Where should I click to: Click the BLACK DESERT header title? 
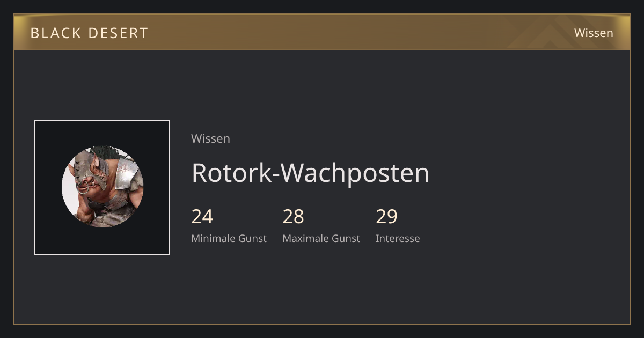(x=89, y=33)
